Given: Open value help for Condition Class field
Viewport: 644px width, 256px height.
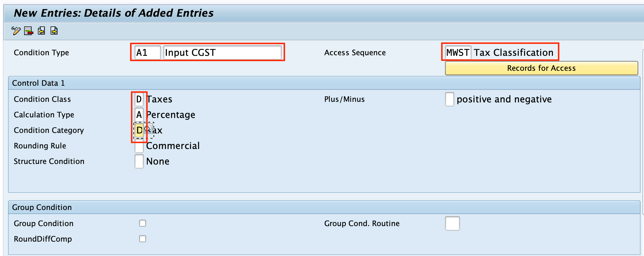Looking at the screenshot, I should pyautogui.click(x=139, y=99).
